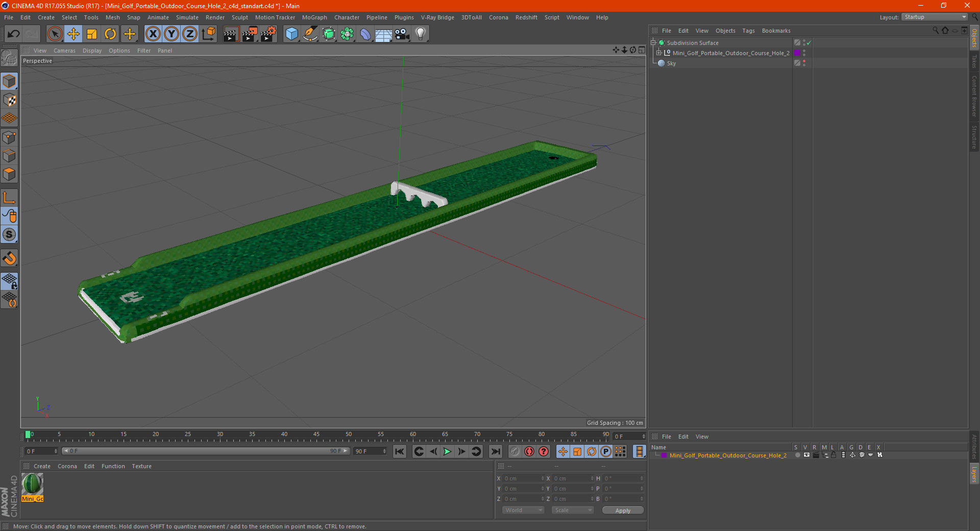Open the Material Manager Create menu
980x531 pixels.
(x=42, y=466)
